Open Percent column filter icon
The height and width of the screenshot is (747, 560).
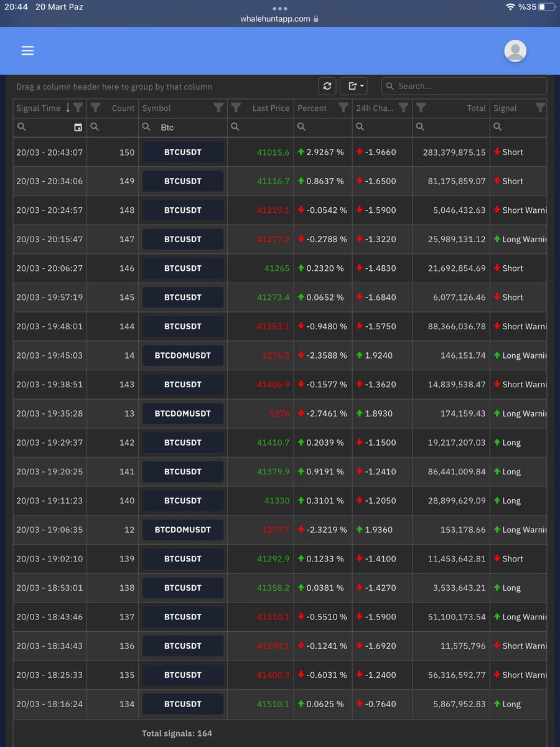click(x=343, y=108)
